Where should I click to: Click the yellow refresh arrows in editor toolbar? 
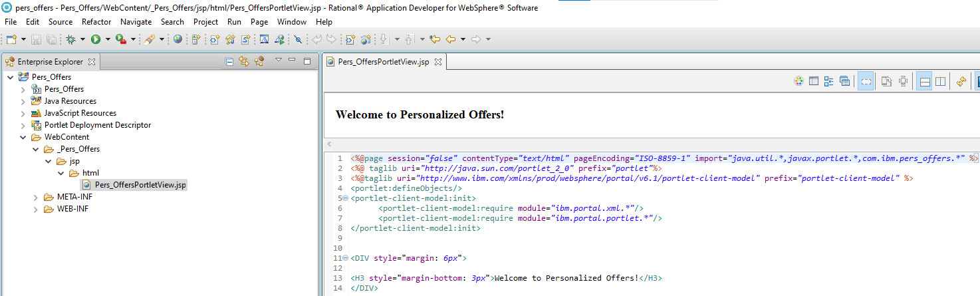(961, 81)
